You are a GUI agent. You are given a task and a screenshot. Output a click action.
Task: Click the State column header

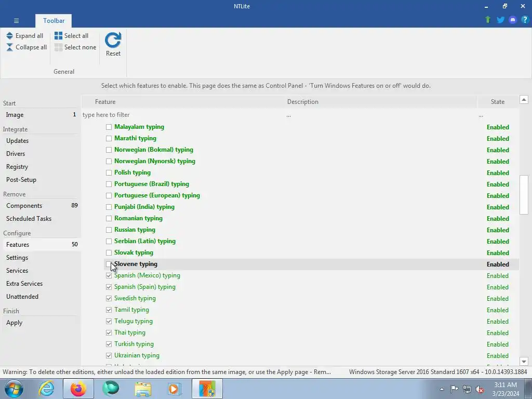498,102
